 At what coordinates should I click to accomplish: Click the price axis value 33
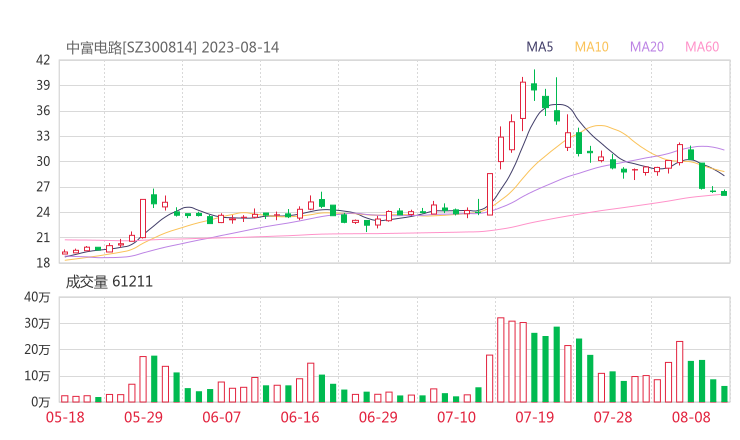coord(43,136)
